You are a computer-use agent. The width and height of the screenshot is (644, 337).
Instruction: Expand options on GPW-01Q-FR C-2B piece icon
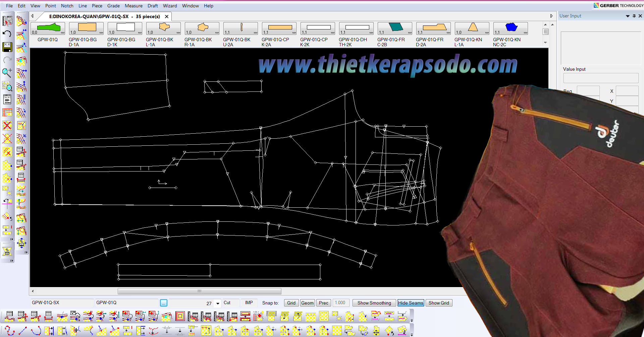(410, 32)
